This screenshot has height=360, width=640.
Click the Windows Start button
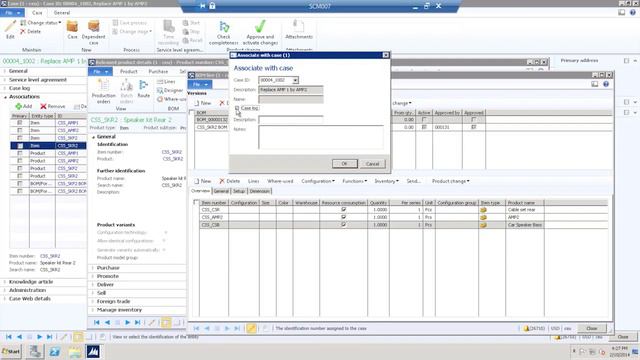click(x=11, y=351)
